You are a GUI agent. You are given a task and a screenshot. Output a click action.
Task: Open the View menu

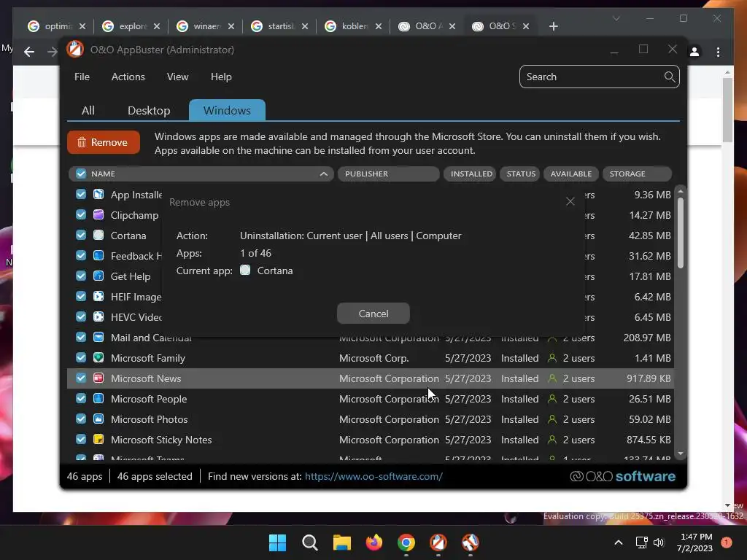pyautogui.click(x=178, y=77)
